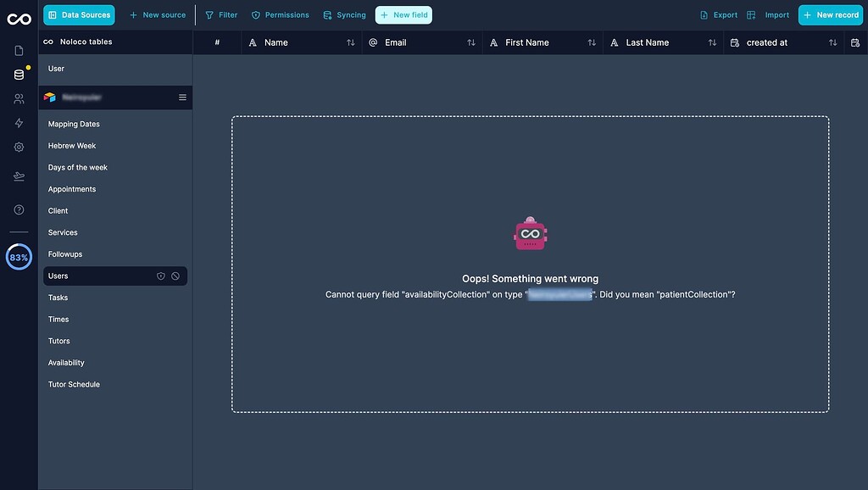This screenshot has height=490, width=868.
Task: Click the add-field calendar icon at the grid's far right
Action: [856, 42]
